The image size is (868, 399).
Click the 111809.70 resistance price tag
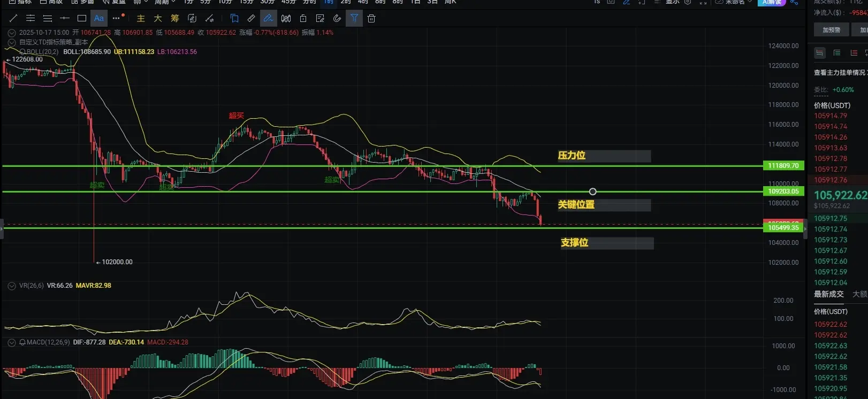783,166
